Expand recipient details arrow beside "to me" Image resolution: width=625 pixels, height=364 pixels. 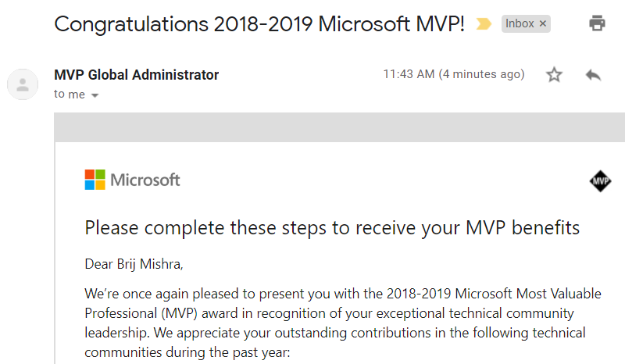[x=95, y=95]
